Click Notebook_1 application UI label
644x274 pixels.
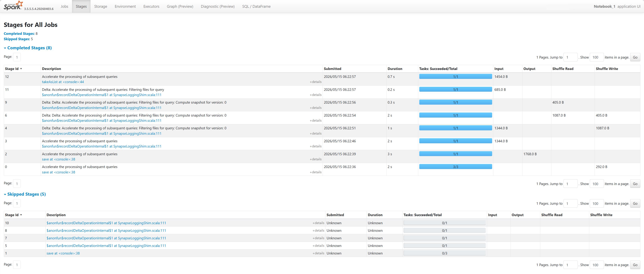pyautogui.click(x=617, y=6)
